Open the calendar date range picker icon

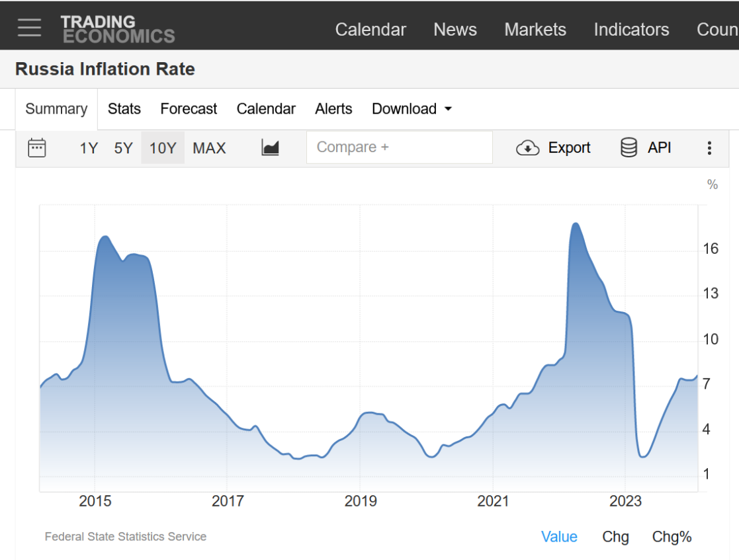pyautogui.click(x=37, y=147)
